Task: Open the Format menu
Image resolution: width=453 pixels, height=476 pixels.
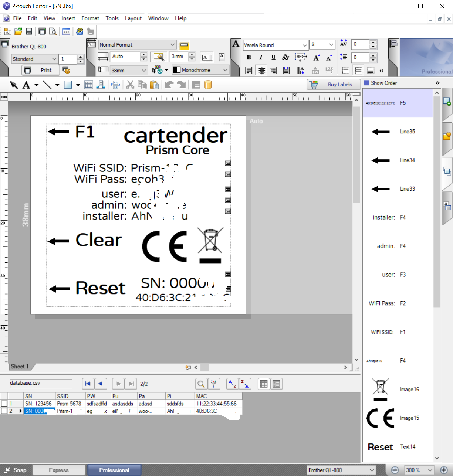Action: [90, 18]
